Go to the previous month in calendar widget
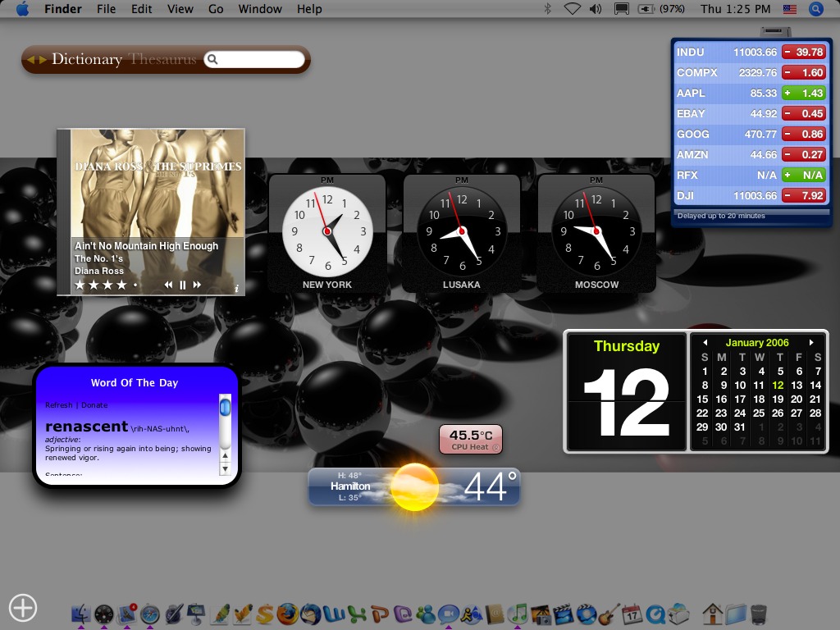This screenshot has height=630, width=840. pyautogui.click(x=705, y=342)
